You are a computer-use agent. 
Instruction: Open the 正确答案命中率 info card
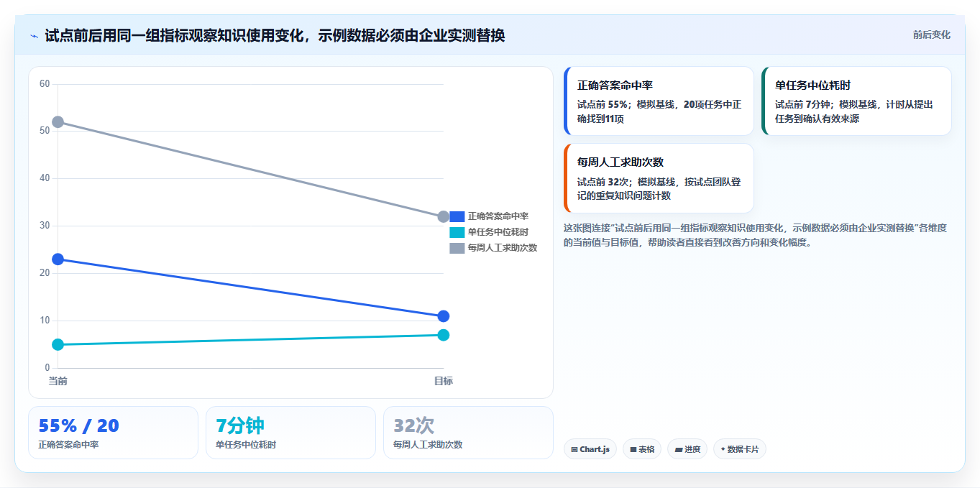pos(659,101)
